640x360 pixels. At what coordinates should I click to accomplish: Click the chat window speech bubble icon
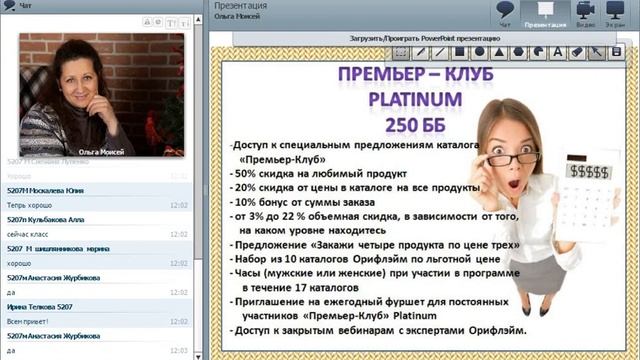coord(9,5)
